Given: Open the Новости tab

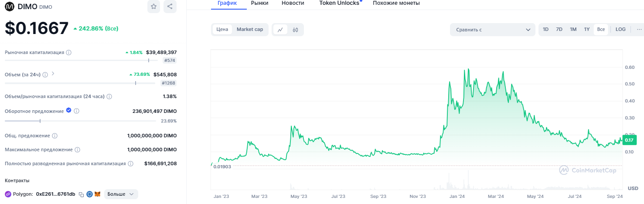Looking at the screenshot, I should (293, 3).
